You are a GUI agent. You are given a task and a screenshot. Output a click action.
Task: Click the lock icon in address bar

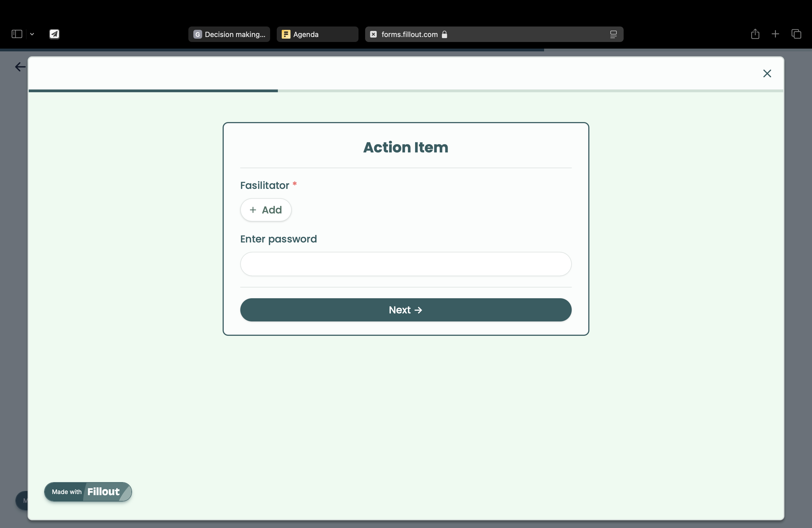click(444, 34)
